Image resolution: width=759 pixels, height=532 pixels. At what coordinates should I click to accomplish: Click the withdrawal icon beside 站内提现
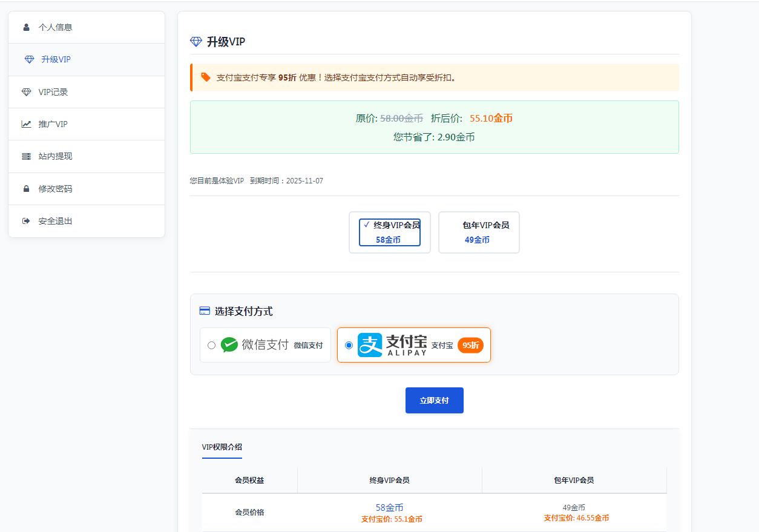[25, 156]
